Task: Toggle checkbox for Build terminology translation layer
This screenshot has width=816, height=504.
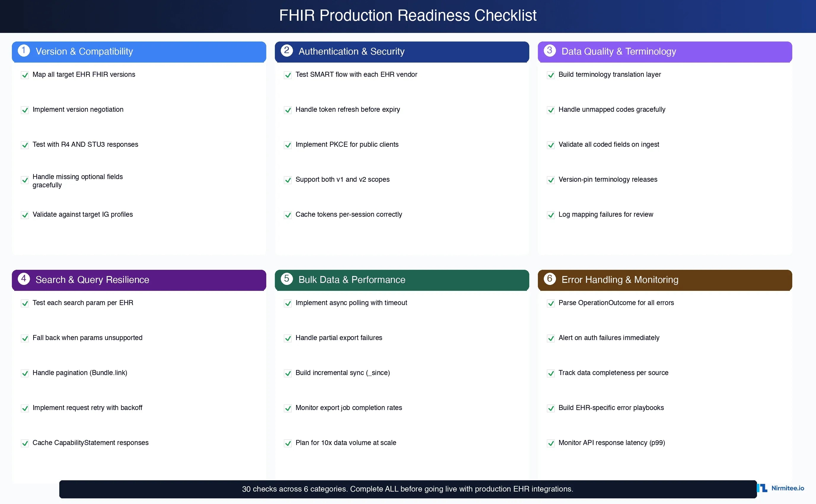Action: click(551, 75)
